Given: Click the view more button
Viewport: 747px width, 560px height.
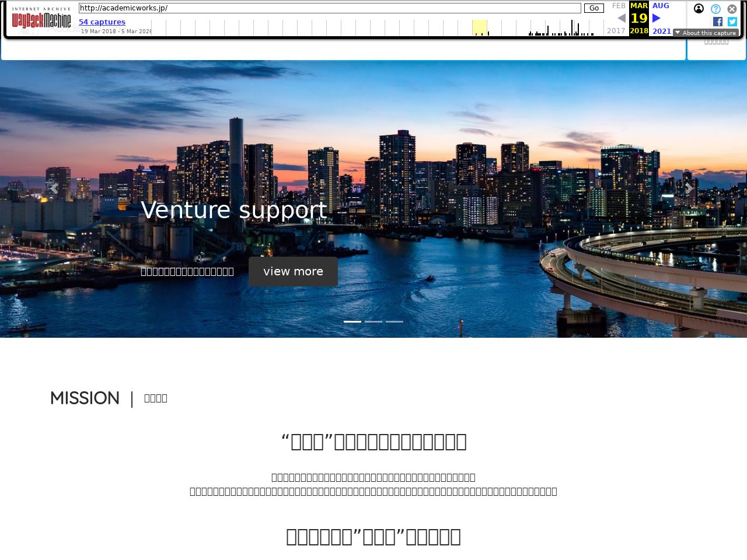Looking at the screenshot, I should pyautogui.click(x=293, y=271).
